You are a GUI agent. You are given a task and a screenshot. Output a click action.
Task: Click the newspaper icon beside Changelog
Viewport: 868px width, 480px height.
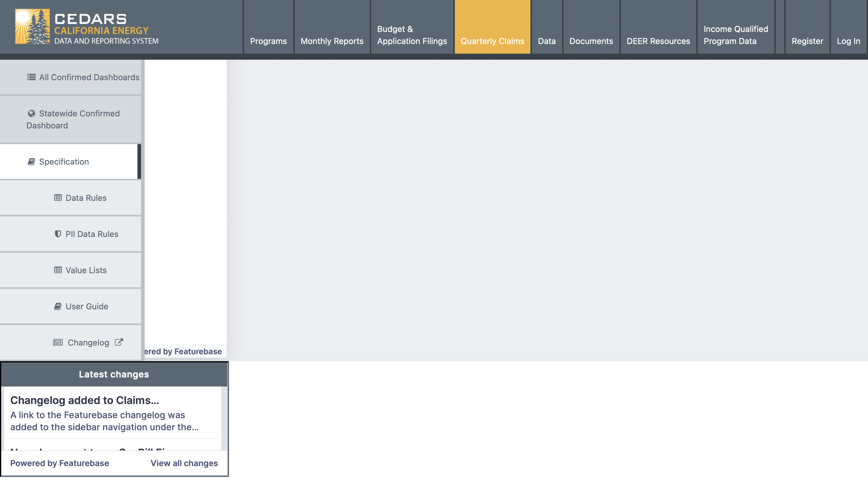pos(58,343)
